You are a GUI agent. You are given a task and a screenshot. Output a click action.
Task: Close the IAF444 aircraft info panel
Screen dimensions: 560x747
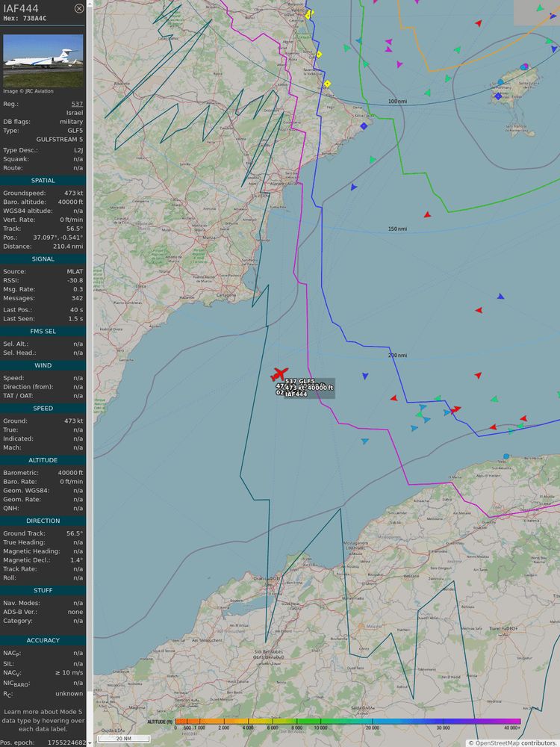point(80,8)
